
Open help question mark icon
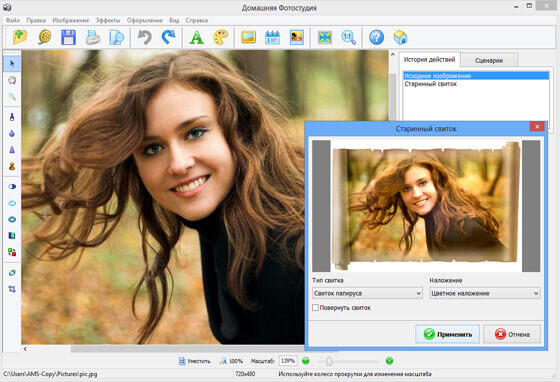click(x=376, y=37)
